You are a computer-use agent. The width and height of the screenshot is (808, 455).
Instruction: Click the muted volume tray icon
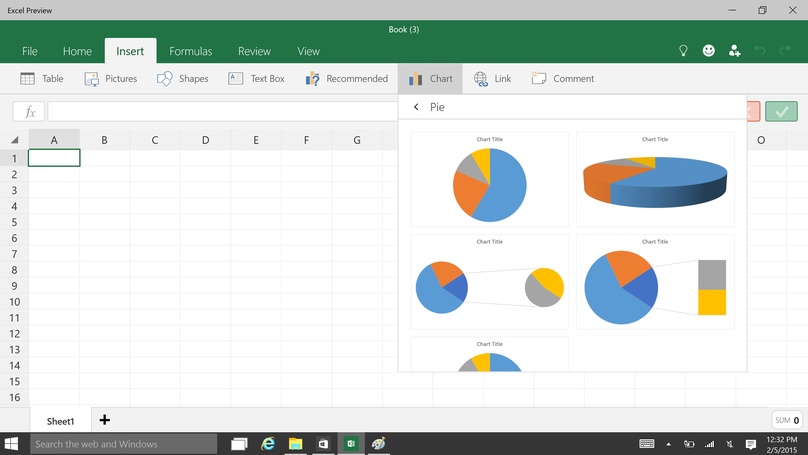tap(730, 444)
